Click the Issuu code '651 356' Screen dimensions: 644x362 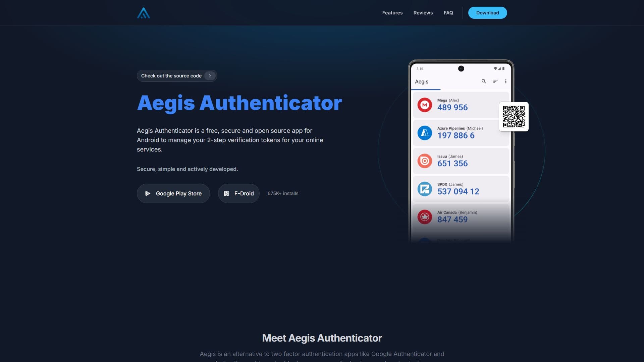point(452,164)
